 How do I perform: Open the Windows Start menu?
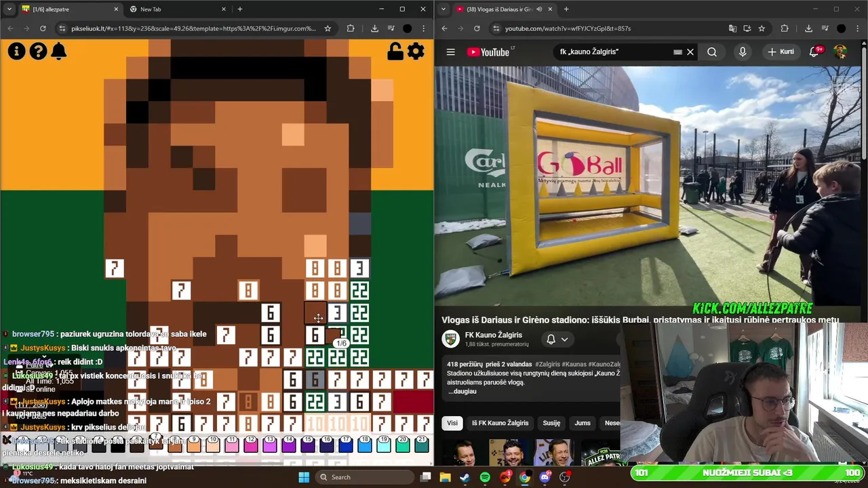tap(304, 477)
